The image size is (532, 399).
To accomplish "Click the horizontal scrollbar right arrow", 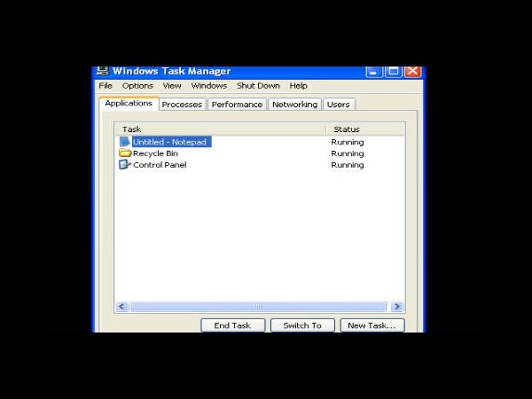I will click(x=397, y=307).
